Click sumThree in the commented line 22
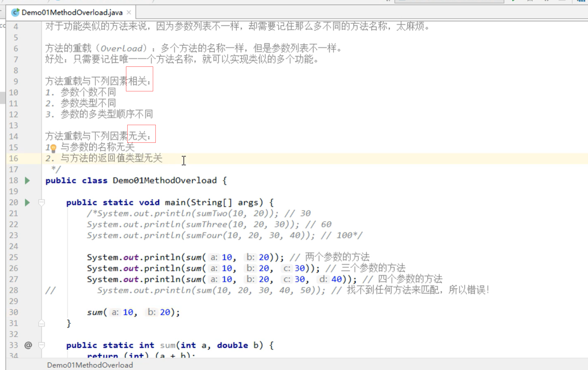 (x=206, y=225)
